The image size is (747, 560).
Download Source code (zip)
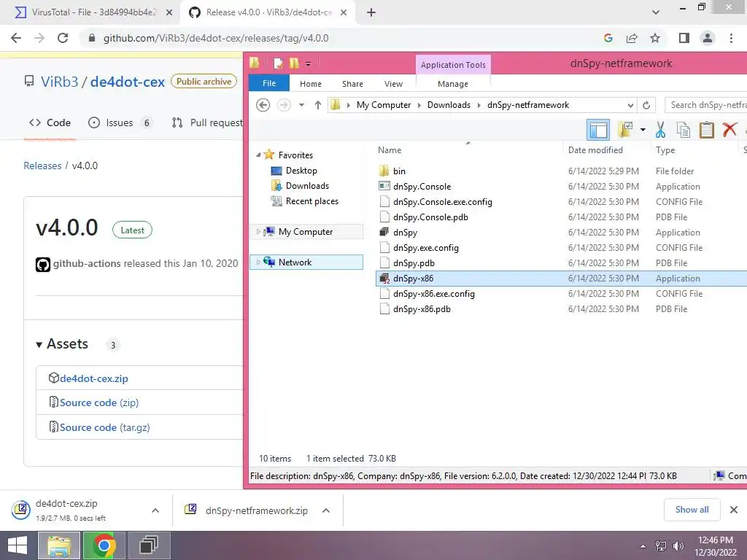pos(99,402)
